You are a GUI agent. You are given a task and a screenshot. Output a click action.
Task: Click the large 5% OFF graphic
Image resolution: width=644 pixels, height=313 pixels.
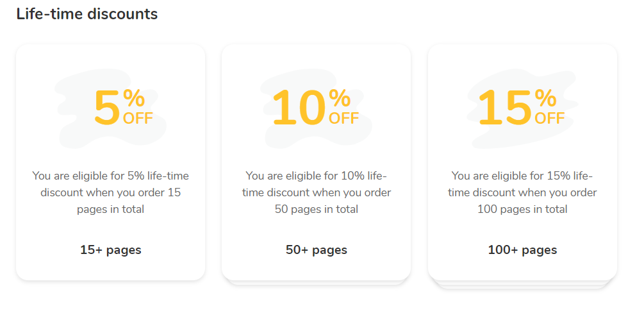[123, 107]
